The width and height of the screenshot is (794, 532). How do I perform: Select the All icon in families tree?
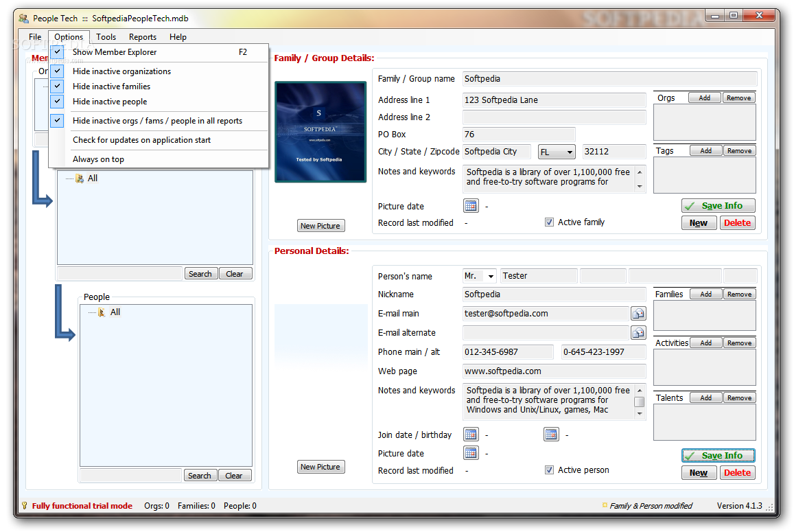(x=80, y=178)
